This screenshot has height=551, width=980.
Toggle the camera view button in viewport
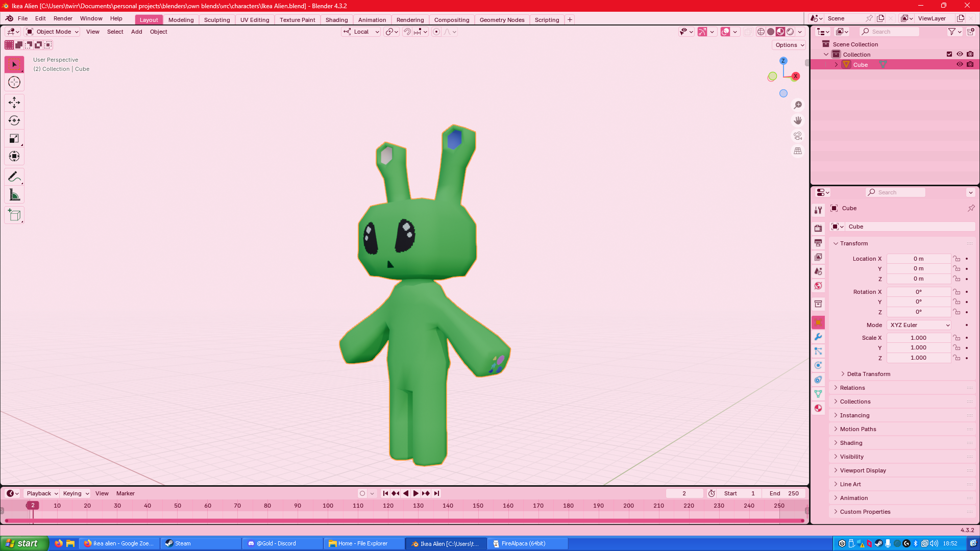[x=798, y=136]
